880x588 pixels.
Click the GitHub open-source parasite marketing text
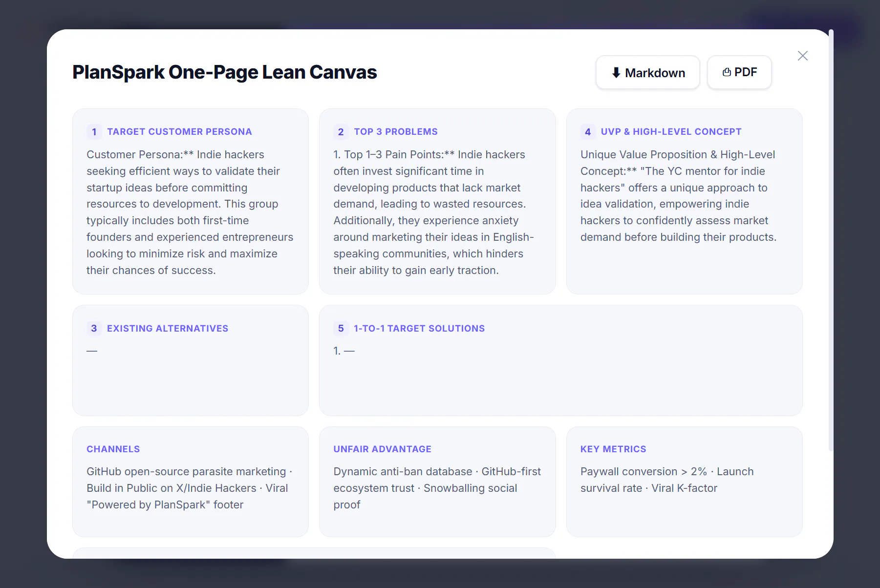(x=189, y=488)
